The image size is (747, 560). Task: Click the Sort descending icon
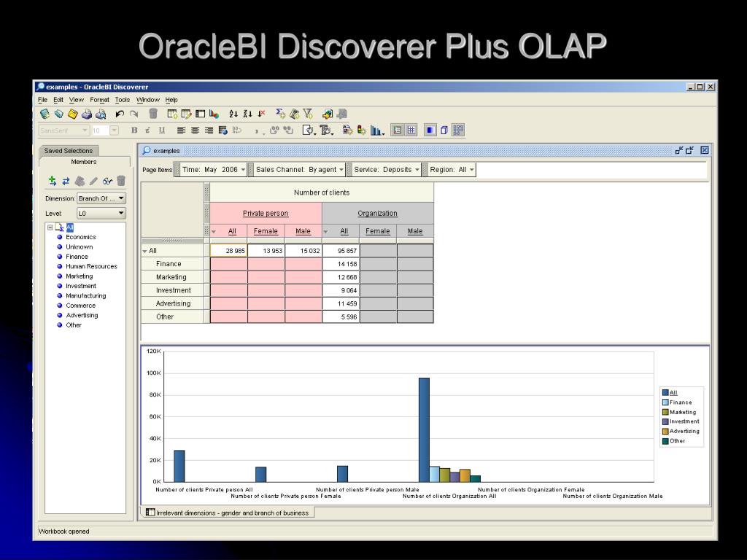[247, 114]
